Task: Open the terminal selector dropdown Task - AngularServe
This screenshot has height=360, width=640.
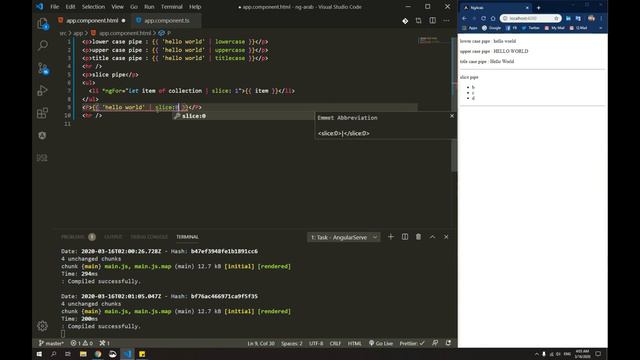Action: pos(344,237)
